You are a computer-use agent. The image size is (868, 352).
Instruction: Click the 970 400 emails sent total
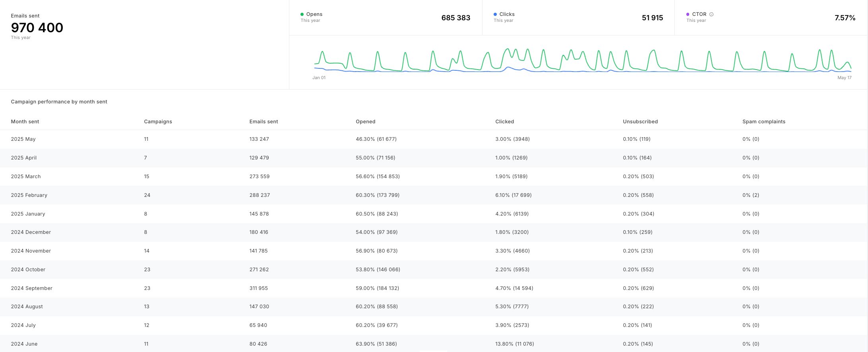pos(37,28)
